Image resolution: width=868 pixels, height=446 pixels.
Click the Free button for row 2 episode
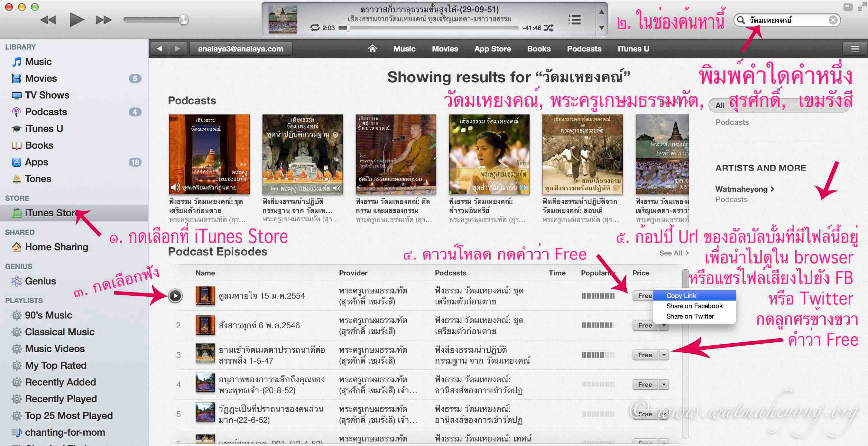tap(645, 325)
